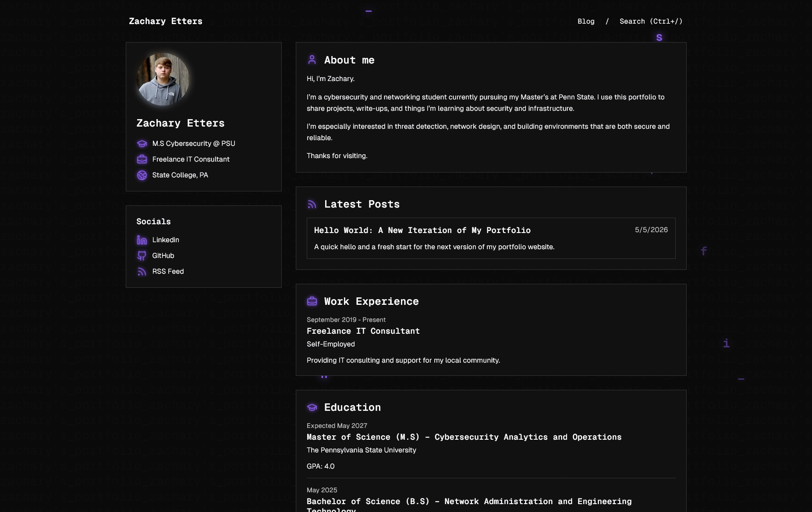Screen dimensions: 812x512
Task: Click the Latest Posts heading
Action: coord(362,204)
